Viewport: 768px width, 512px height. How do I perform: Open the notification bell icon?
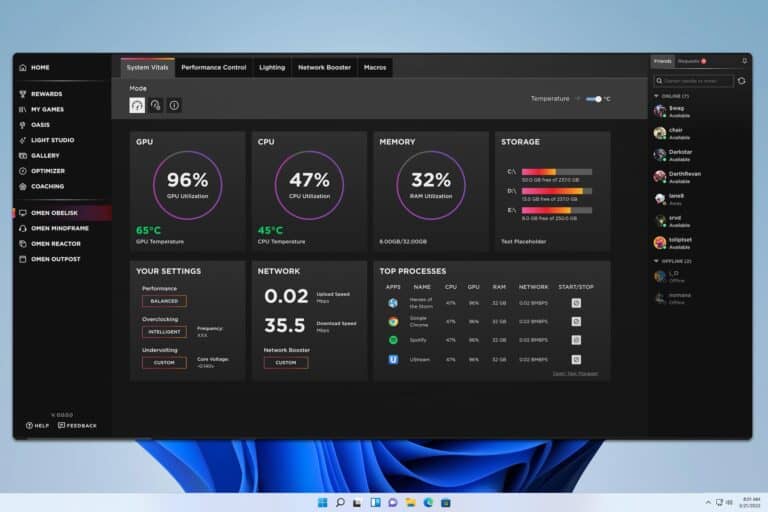pyautogui.click(x=743, y=61)
